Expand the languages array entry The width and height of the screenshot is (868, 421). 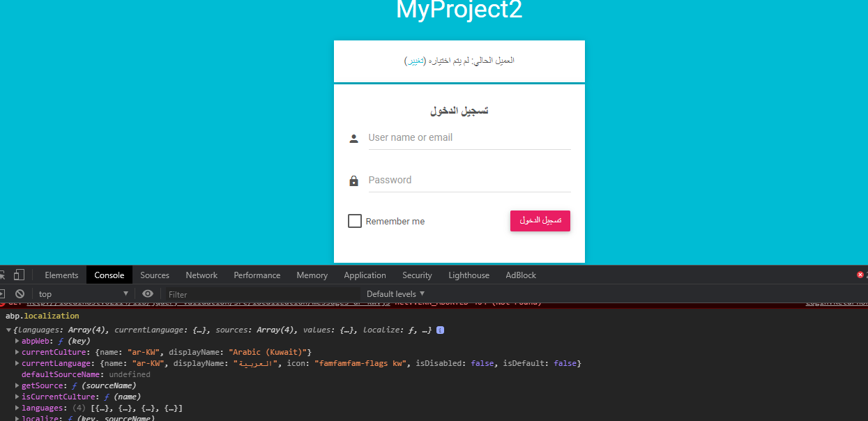pyautogui.click(x=17, y=407)
